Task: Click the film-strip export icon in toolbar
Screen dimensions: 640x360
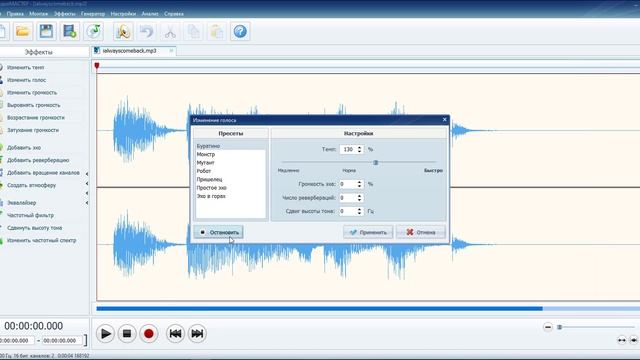Action: tap(70, 31)
